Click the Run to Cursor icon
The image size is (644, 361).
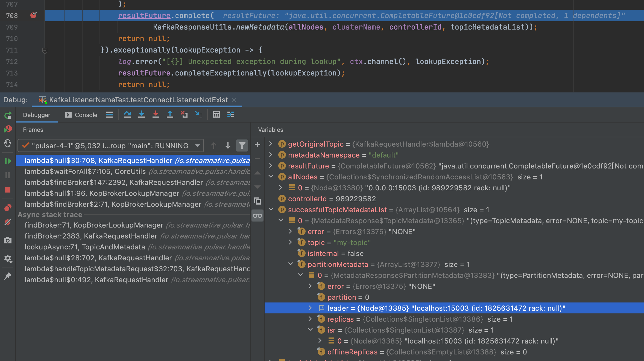(x=198, y=114)
